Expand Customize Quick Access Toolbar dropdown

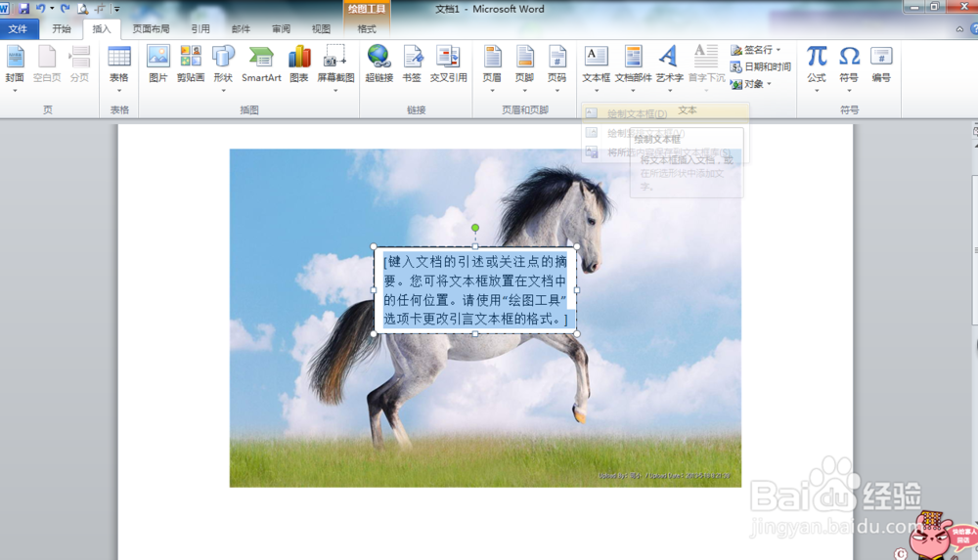(116, 9)
